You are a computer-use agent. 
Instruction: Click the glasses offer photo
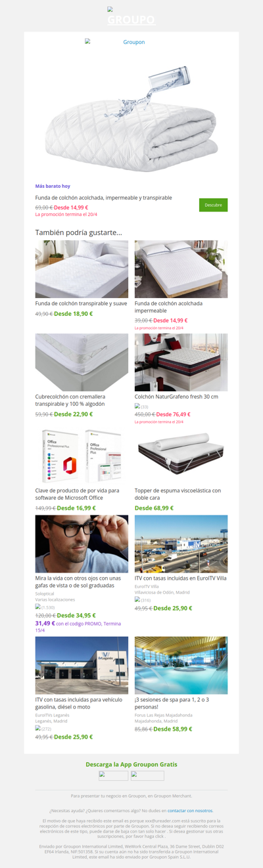(82, 544)
